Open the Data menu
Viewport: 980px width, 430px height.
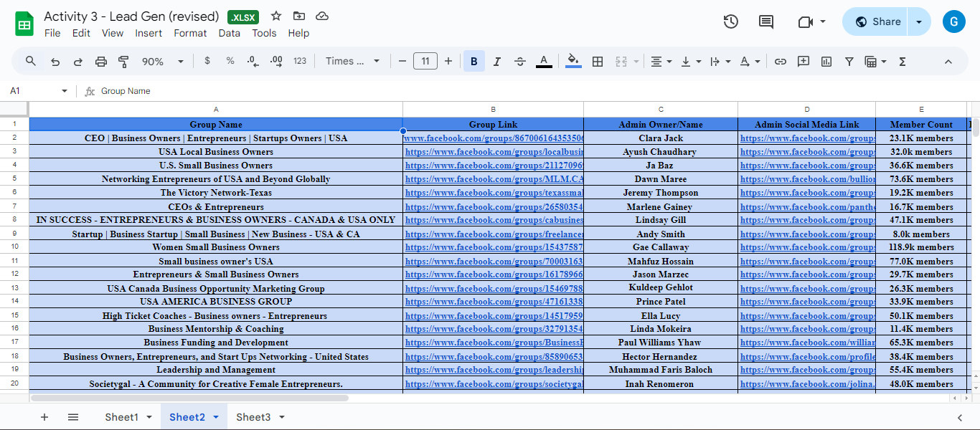tap(230, 33)
